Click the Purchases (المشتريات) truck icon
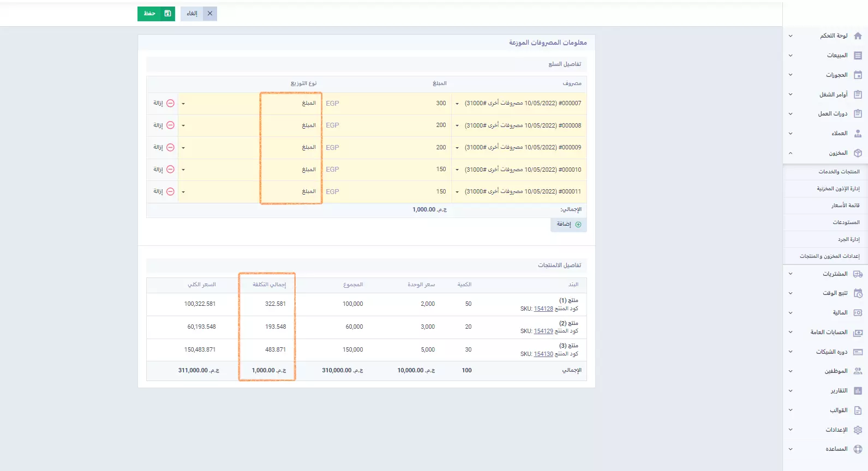868x471 pixels. click(x=858, y=274)
